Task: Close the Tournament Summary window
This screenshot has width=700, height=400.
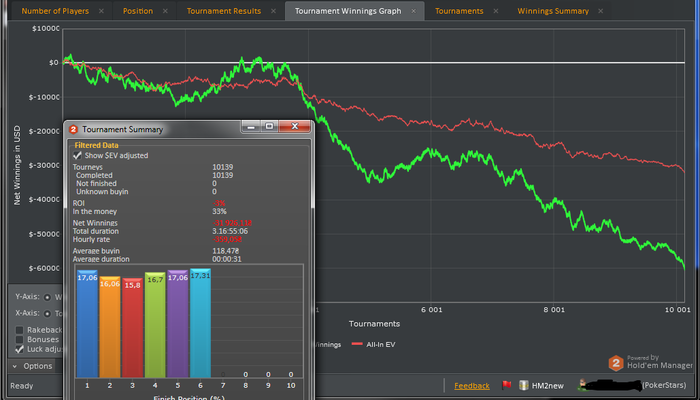Action: point(295,127)
